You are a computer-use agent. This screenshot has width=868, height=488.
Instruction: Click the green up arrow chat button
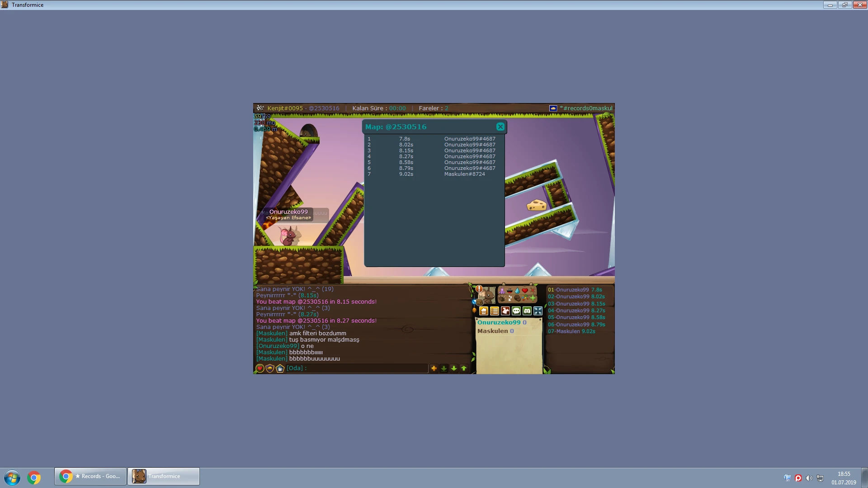(464, 369)
